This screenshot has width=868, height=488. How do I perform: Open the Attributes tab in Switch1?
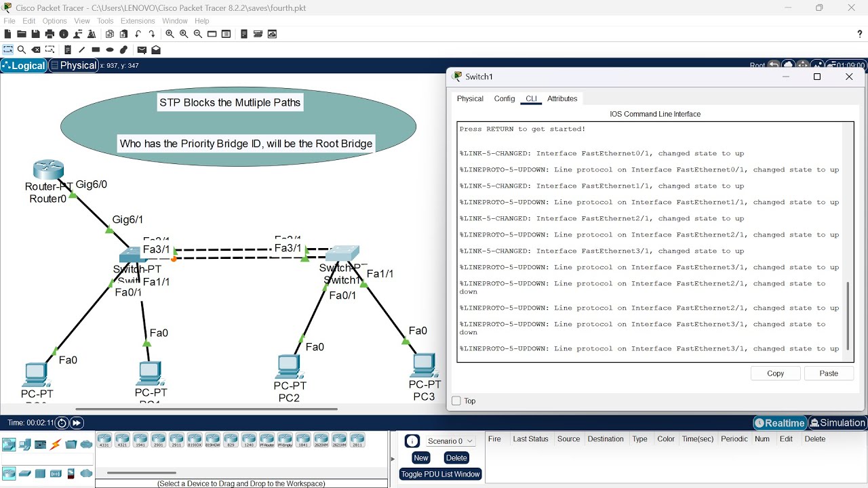pyautogui.click(x=562, y=99)
